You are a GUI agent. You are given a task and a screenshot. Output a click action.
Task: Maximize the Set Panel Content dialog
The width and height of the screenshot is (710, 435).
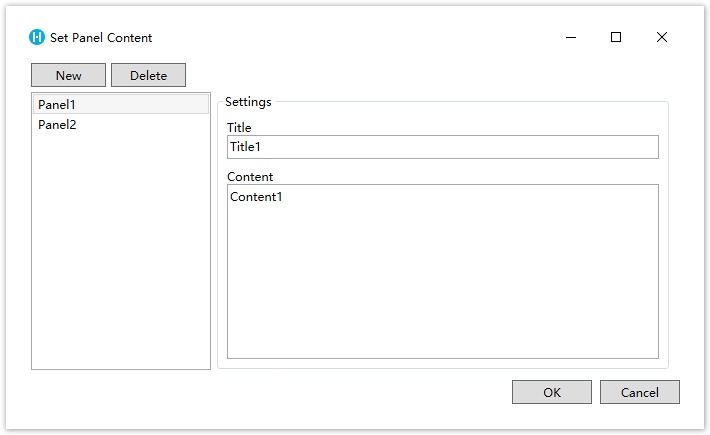pos(616,37)
